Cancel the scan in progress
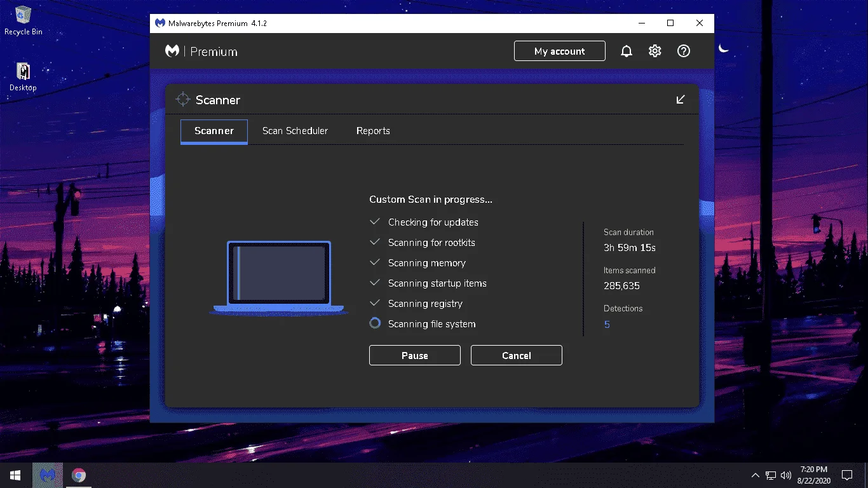This screenshot has height=488, width=868. coord(517,356)
